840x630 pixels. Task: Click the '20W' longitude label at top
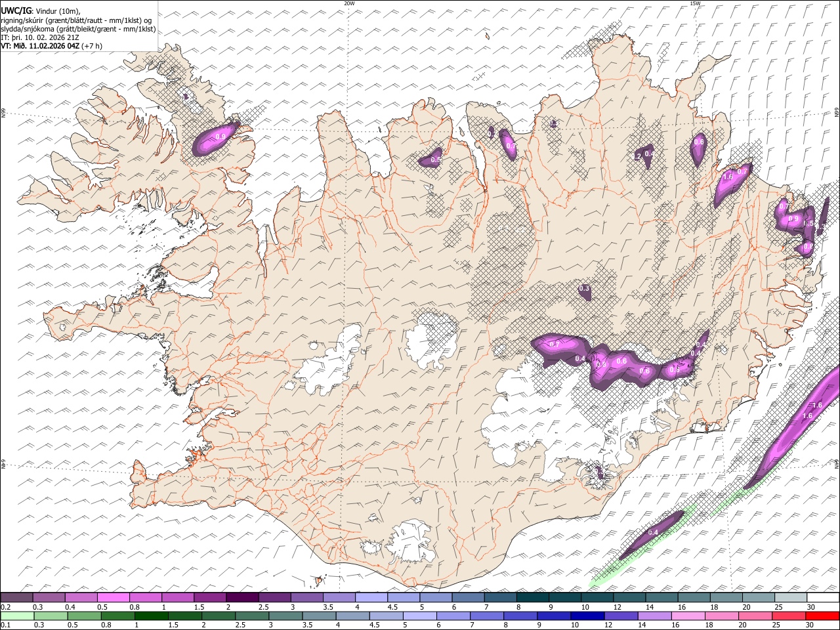(349, 3)
